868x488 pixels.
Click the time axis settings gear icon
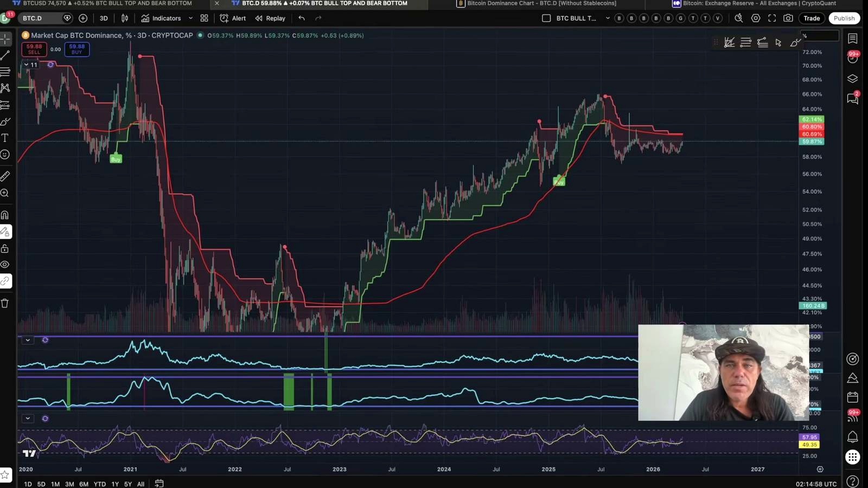click(820, 469)
